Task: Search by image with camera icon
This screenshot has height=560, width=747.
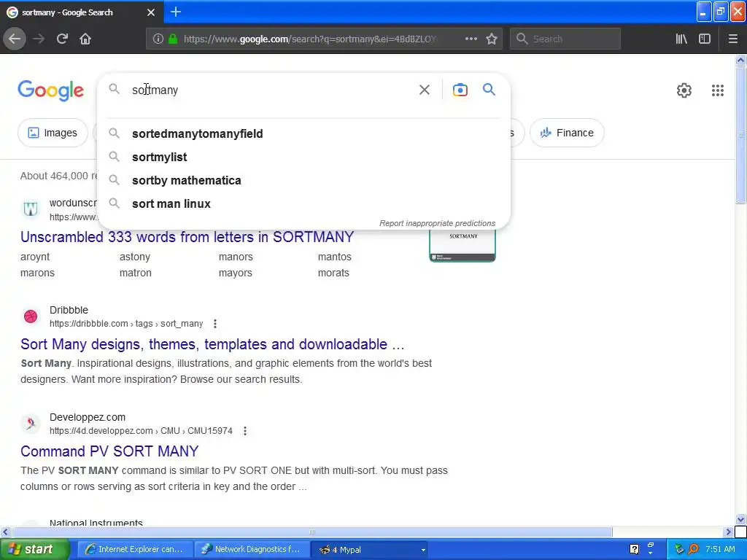Action: tap(460, 90)
